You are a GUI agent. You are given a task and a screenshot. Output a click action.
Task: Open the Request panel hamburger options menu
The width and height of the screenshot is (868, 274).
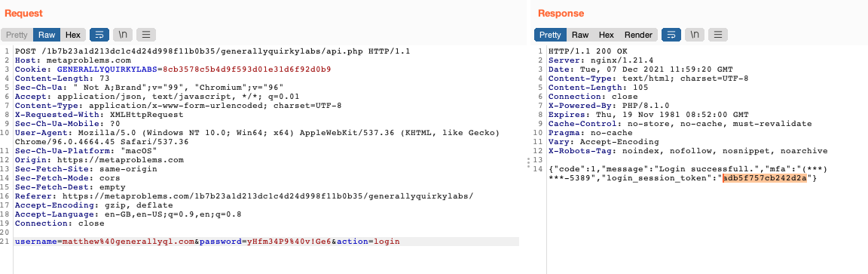click(145, 35)
